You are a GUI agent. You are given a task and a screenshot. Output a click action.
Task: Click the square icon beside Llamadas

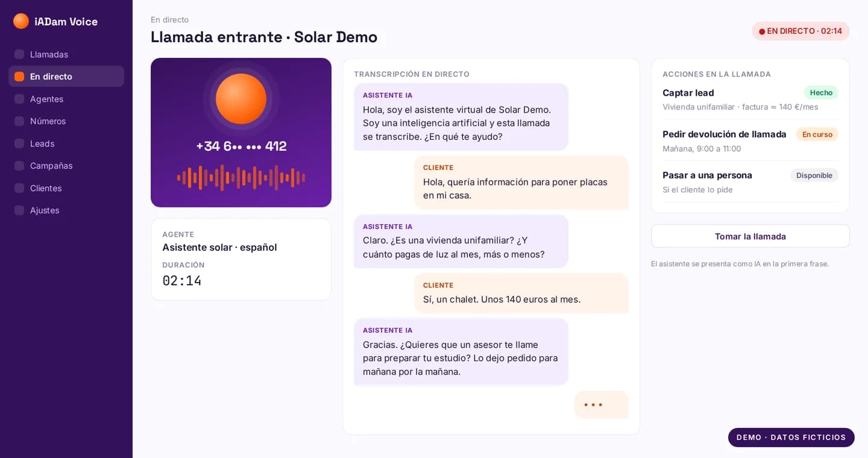click(x=19, y=54)
